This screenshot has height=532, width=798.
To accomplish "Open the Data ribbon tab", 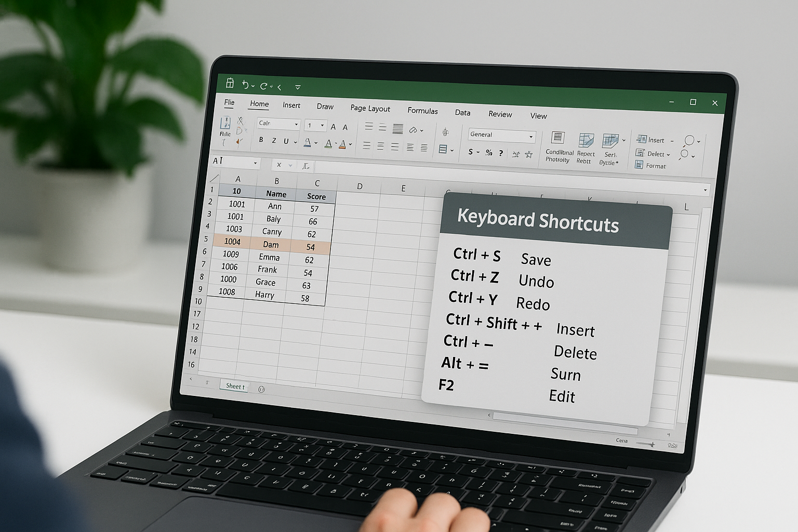I will pos(462,113).
